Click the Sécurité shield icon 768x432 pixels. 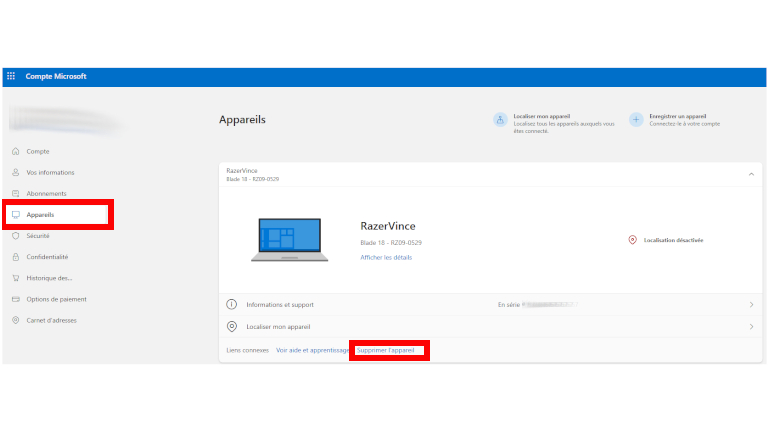[16, 236]
